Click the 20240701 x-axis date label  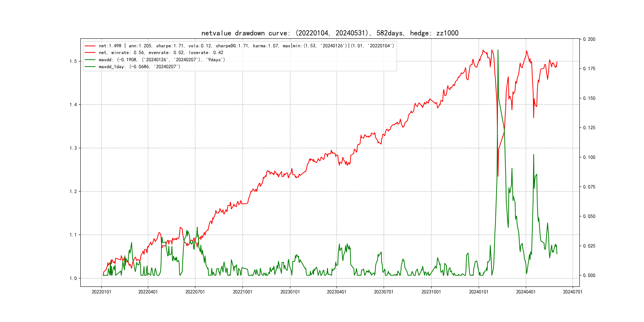pyautogui.click(x=572, y=292)
